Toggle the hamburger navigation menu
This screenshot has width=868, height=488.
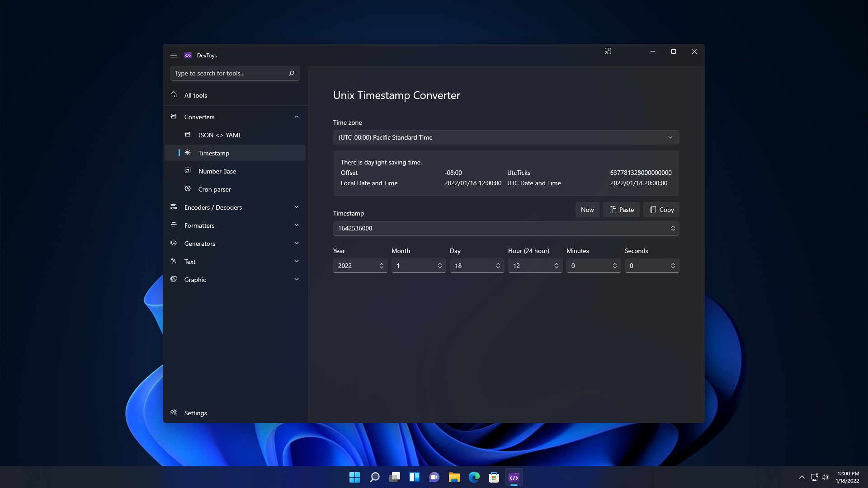pos(174,55)
